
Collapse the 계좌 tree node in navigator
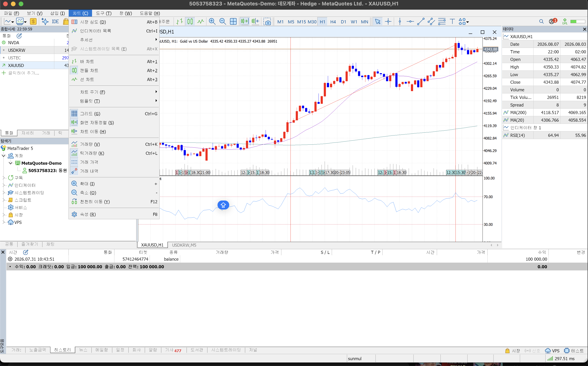(4, 155)
